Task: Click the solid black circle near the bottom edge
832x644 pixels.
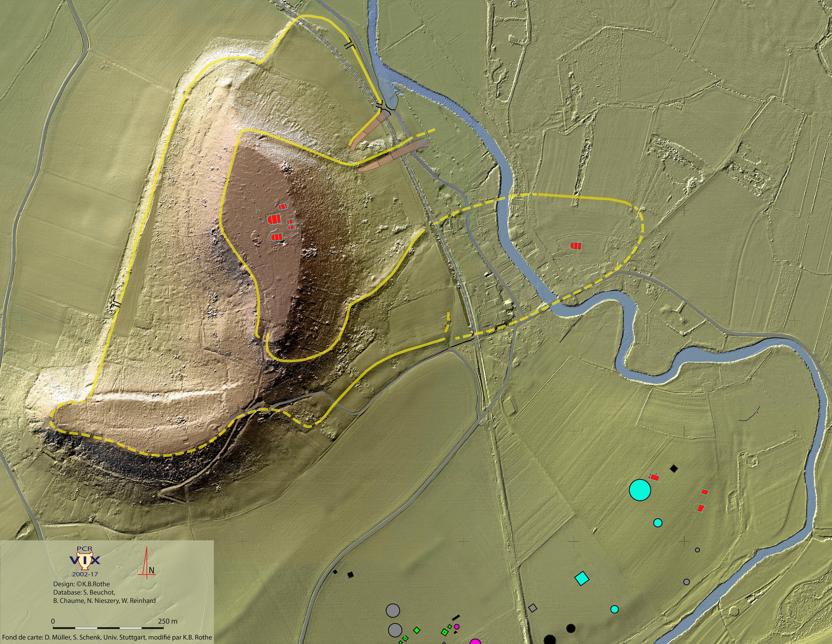Action: (x=570, y=628)
